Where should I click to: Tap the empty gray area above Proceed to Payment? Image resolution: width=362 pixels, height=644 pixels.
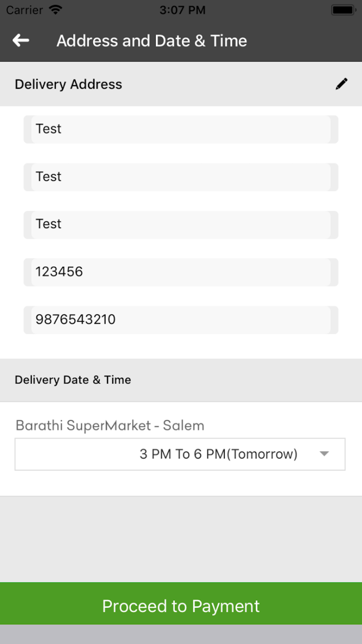coord(181,539)
